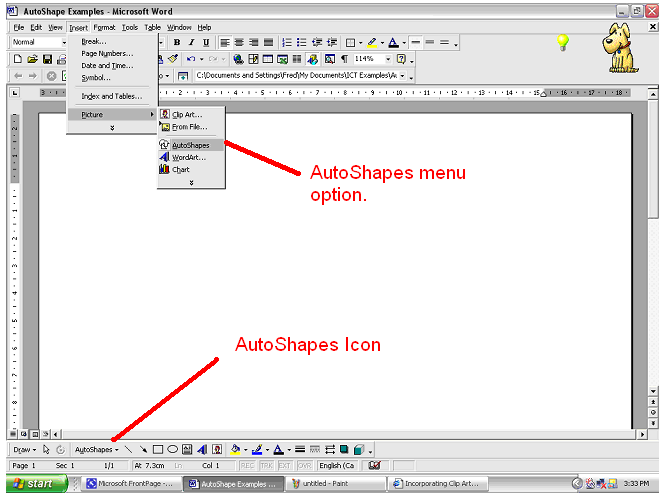Click the Columns icon

(x=297, y=59)
